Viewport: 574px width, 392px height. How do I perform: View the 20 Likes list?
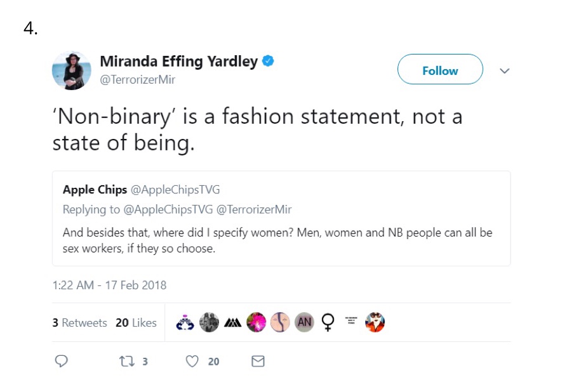point(136,323)
